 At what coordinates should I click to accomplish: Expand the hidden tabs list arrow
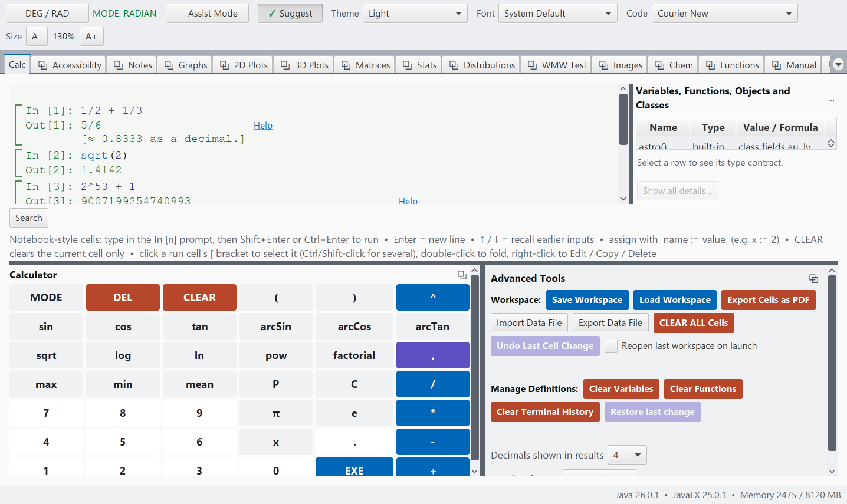point(838,65)
